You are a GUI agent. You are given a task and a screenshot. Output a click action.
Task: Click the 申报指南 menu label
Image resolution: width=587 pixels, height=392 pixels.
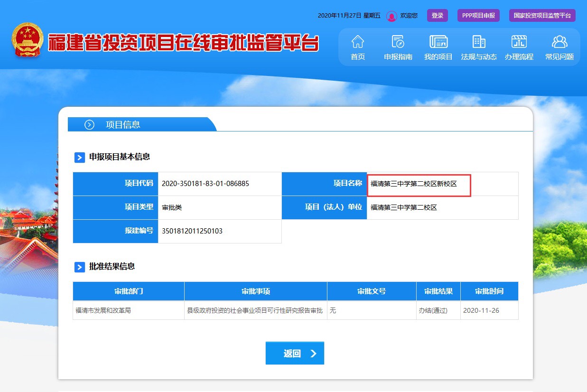click(398, 56)
